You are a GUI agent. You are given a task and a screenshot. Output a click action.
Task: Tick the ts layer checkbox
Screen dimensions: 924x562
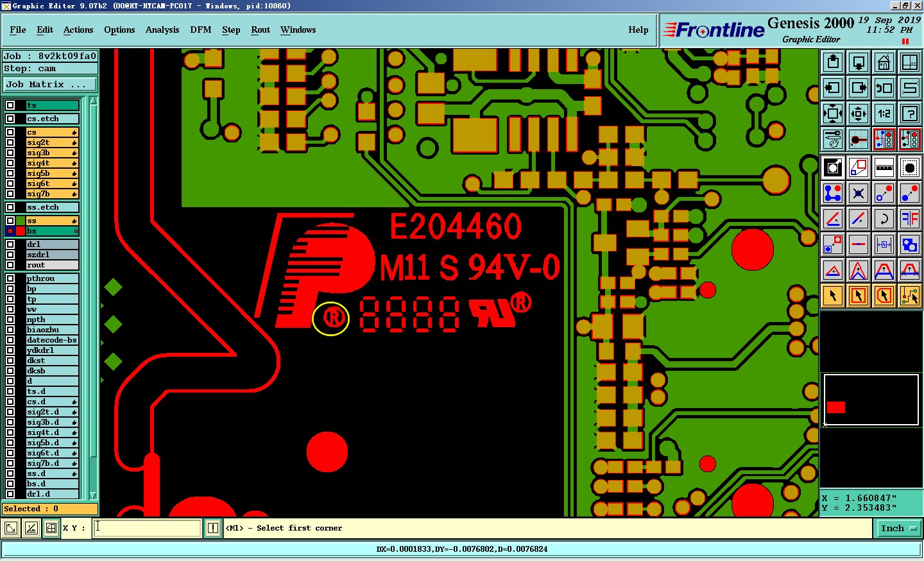10,105
